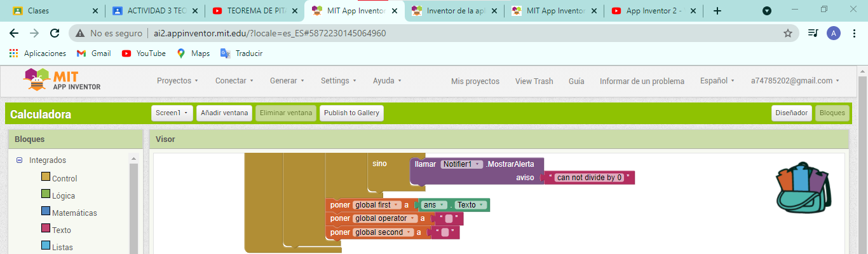Close the active MIT App Inventor tab
This screenshot has height=254, width=868.
point(395,11)
